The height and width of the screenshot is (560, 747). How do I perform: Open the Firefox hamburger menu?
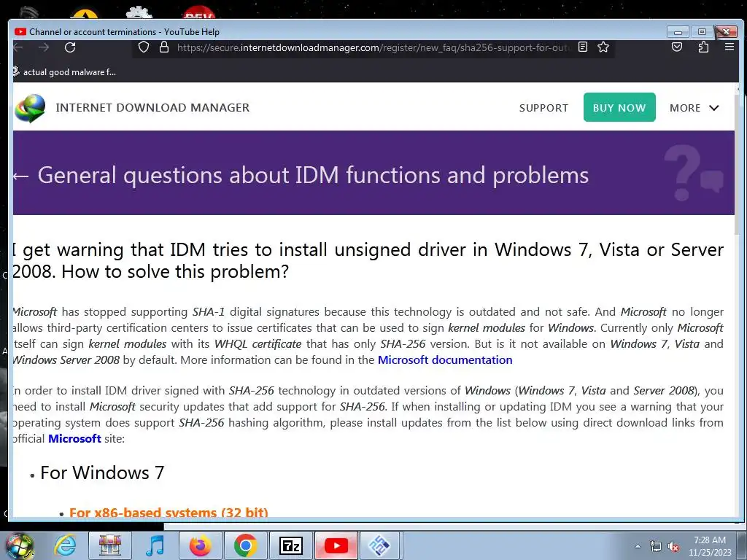[x=729, y=47]
